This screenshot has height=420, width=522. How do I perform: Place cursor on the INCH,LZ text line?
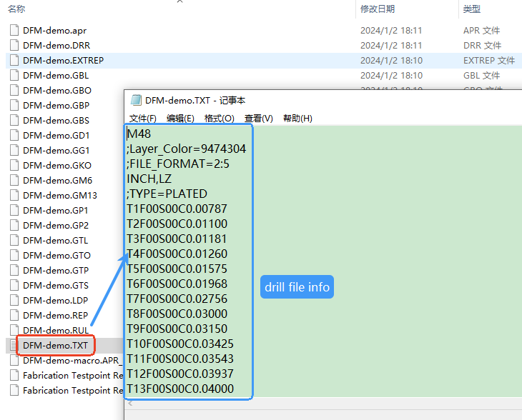149,179
